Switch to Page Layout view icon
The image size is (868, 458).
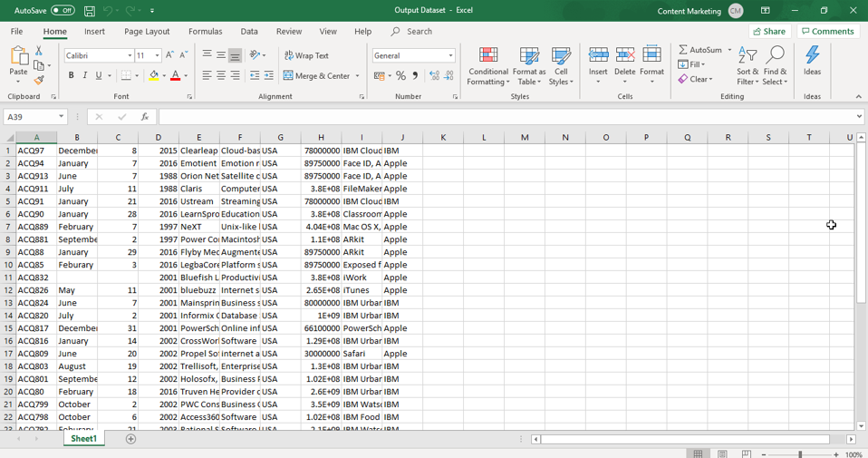pos(722,454)
